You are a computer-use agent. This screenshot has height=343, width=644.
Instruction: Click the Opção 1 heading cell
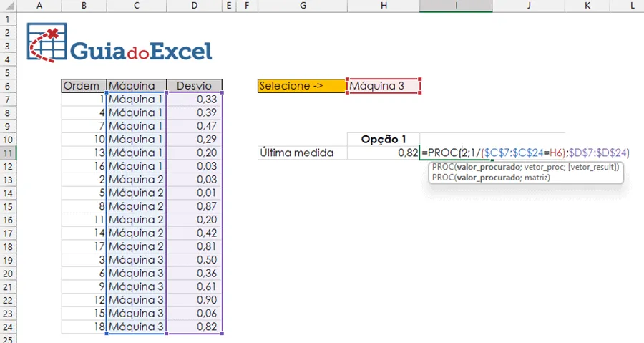pos(384,139)
